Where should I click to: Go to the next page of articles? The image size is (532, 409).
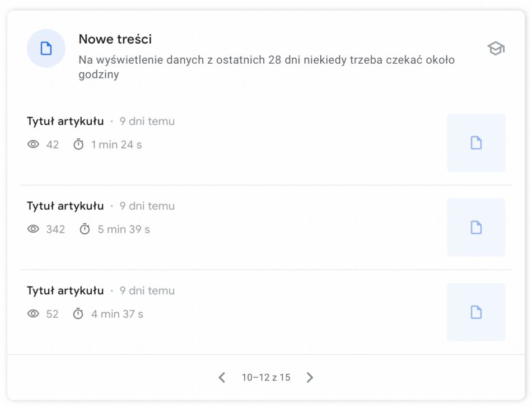pos(310,378)
